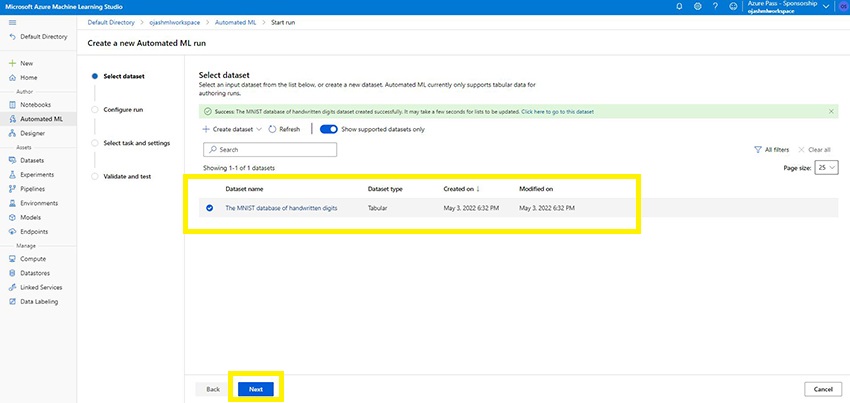Sort by Created on column header
The image size is (850, 403).
coord(461,189)
